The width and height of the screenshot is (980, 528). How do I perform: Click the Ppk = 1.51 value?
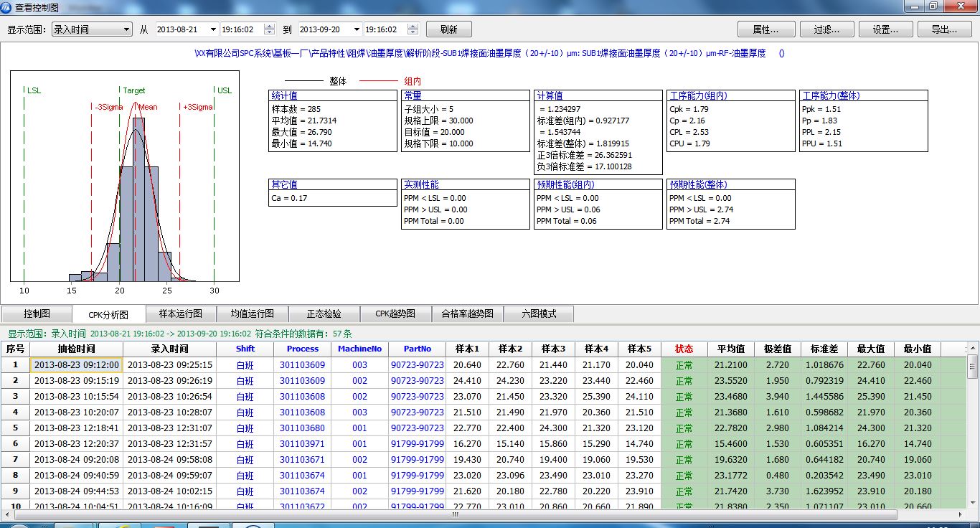[x=821, y=109]
